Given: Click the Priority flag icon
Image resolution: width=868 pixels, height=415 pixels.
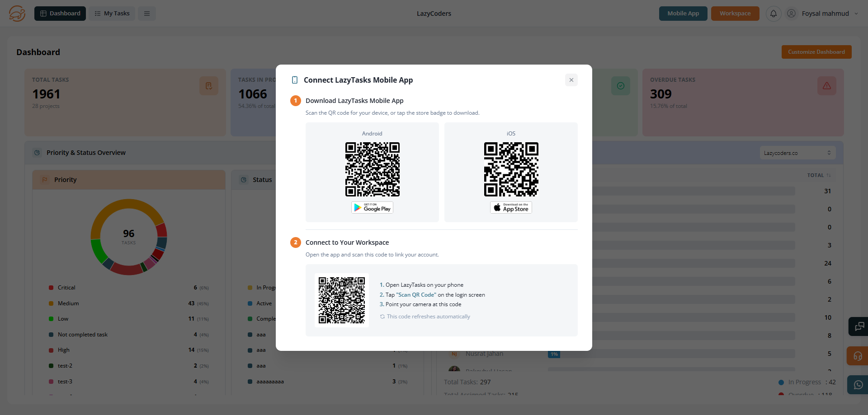Looking at the screenshot, I should (45, 180).
